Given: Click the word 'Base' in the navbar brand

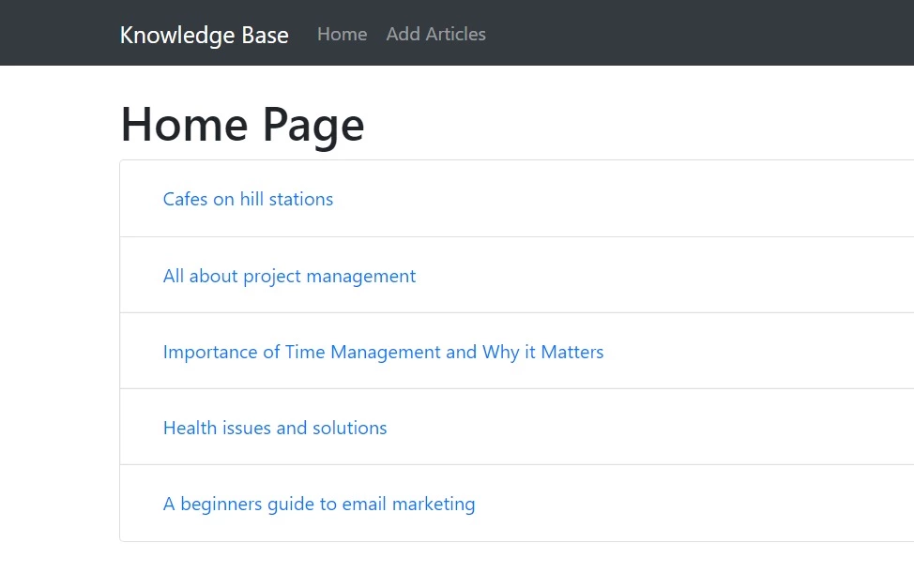Looking at the screenshot, I should coord(265,35).
